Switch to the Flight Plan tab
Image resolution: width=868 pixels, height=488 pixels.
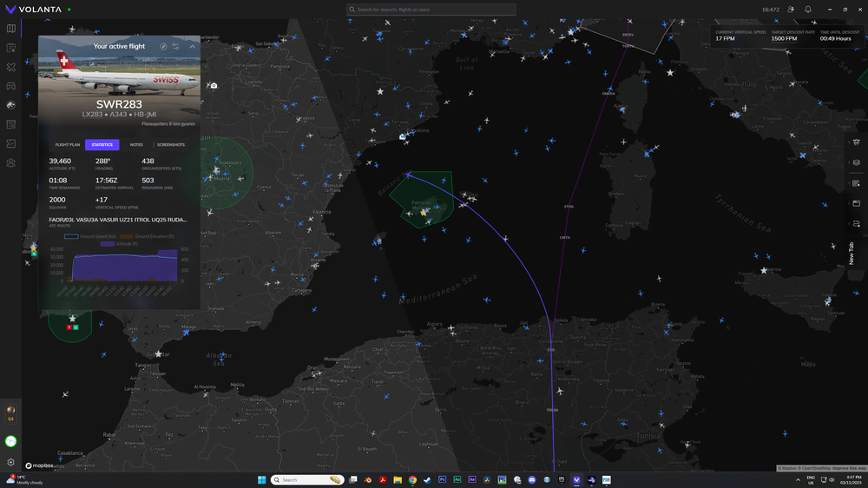(x=68, y=145)
